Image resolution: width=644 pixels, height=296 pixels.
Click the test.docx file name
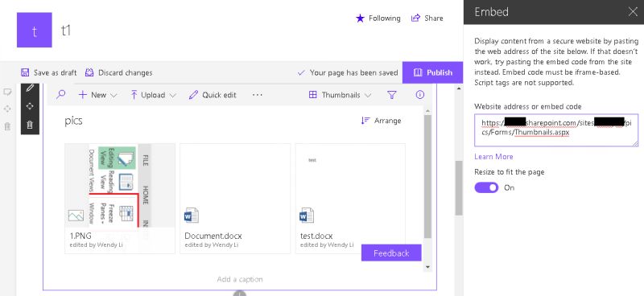tap(316, 236)
